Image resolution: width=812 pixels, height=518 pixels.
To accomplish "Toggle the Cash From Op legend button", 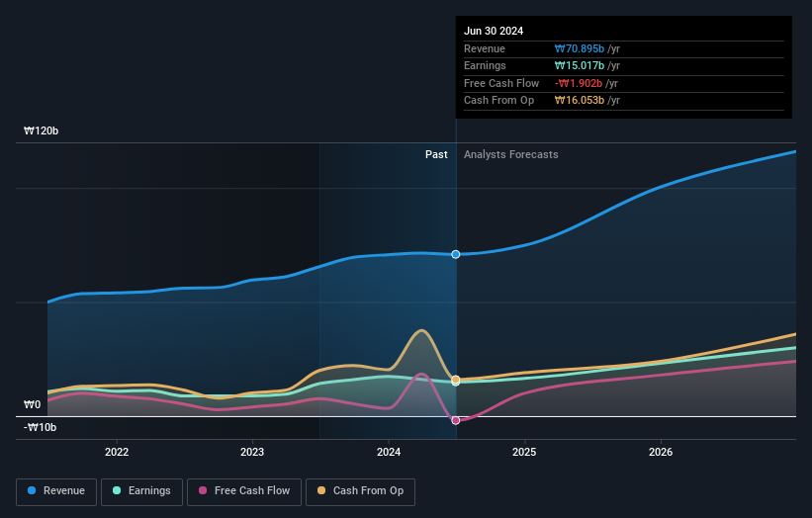I will pos(360,491).
